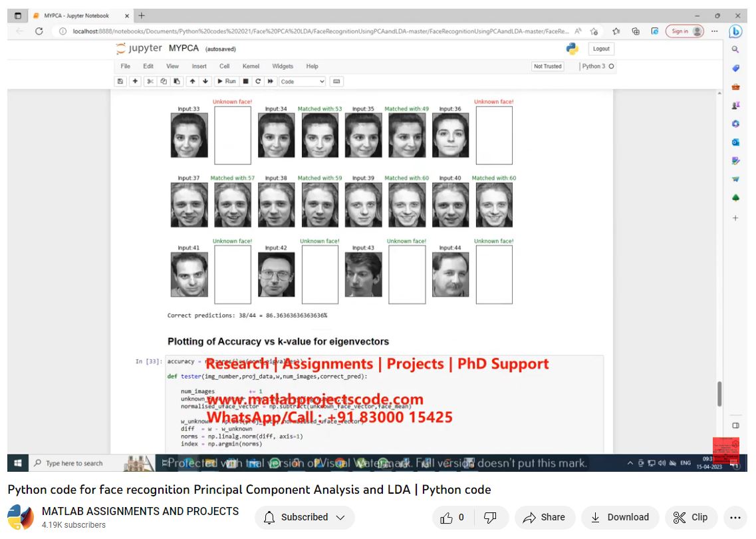The width and height of the screenshot is (756, 539).
Task: Restart kernel and run all cells icon
Action: (271, 82)
